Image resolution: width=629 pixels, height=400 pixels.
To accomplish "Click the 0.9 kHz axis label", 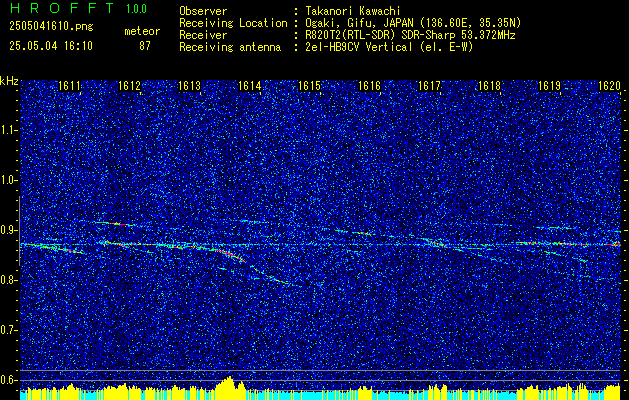I will 9,230.
